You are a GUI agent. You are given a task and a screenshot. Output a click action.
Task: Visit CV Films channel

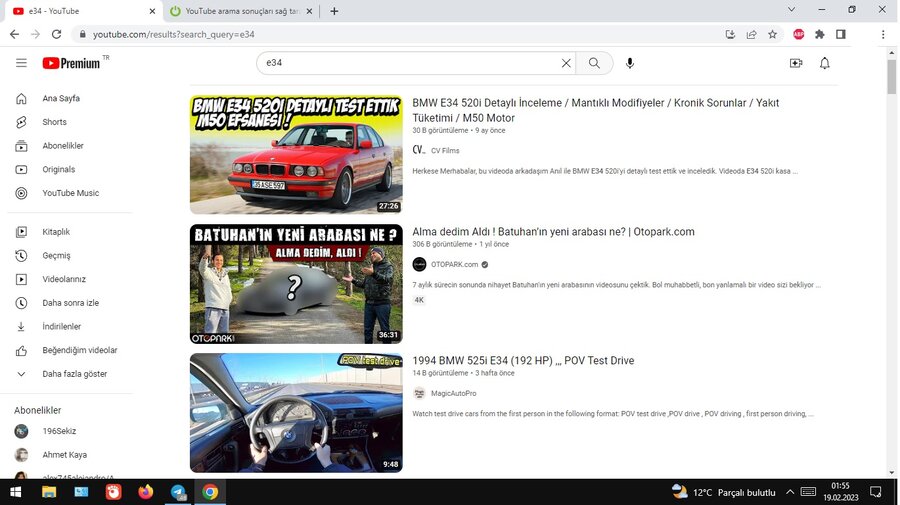click(445, 150)
